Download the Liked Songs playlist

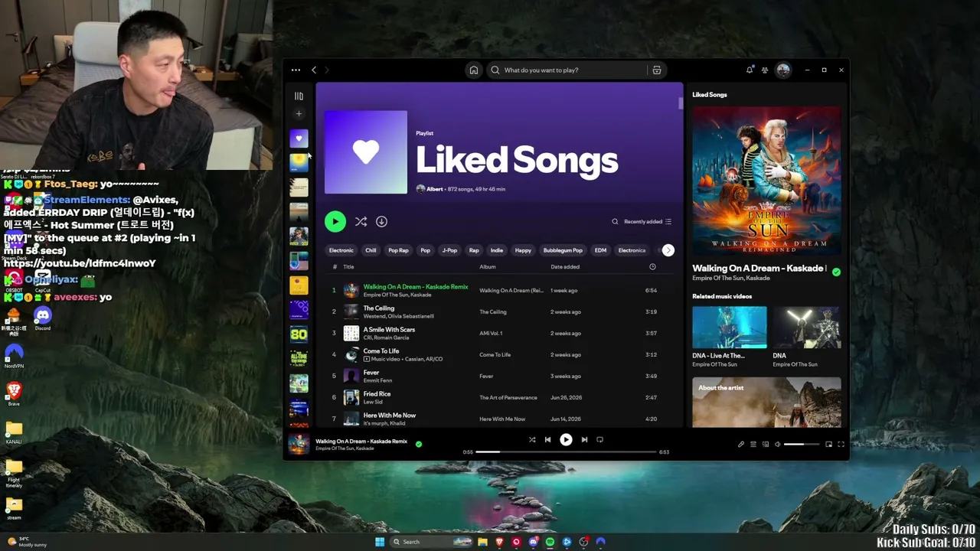[381, 221]
